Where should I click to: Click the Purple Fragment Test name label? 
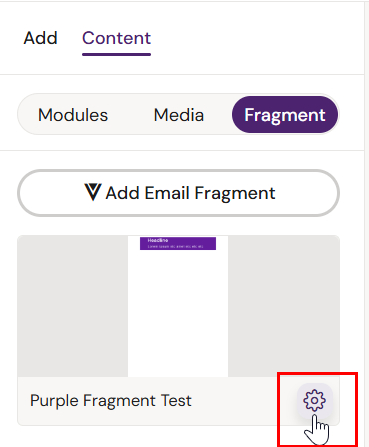pos(111,400)
